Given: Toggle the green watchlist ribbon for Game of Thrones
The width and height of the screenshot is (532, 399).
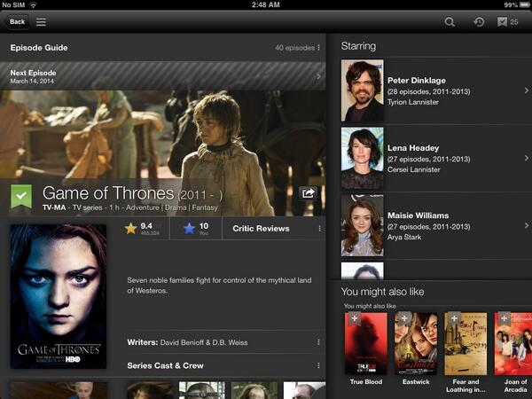Looking at the screenshot, I should click(x=21, y=196).
